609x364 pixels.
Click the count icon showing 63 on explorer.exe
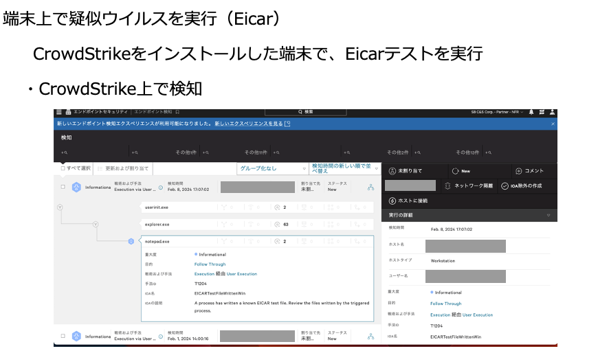(277, 225)
